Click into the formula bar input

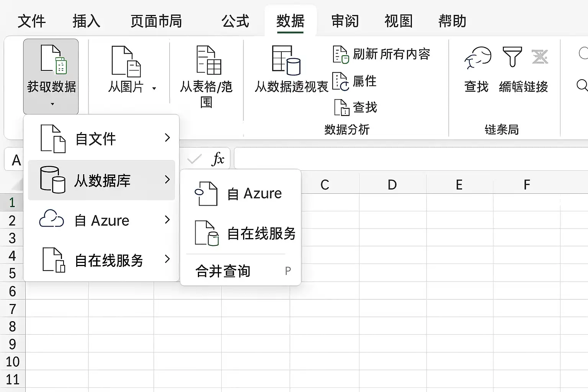pos(411,158)
